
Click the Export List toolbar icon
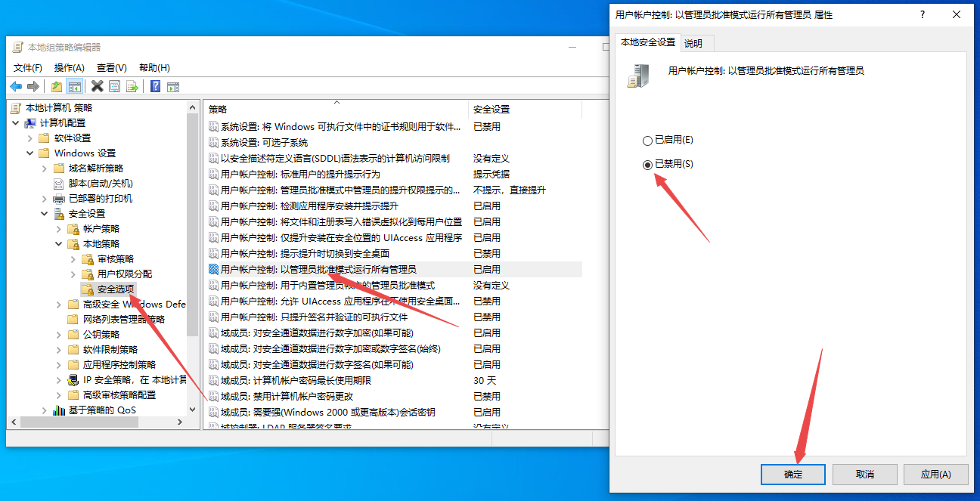coord(132,86)
